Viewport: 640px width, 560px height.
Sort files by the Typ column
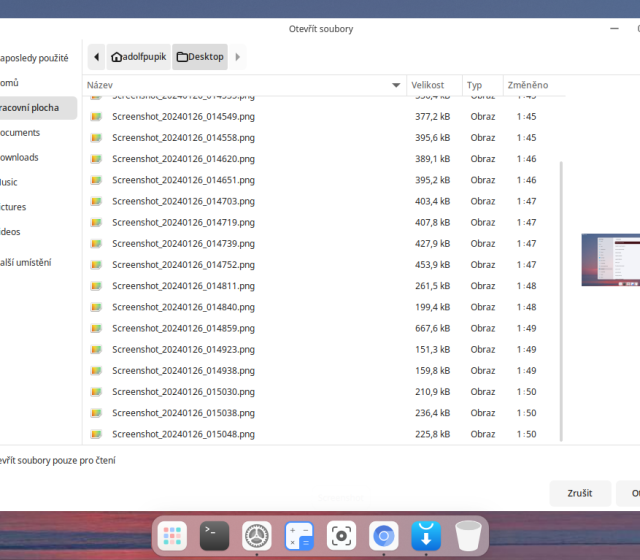click(475, 86)
